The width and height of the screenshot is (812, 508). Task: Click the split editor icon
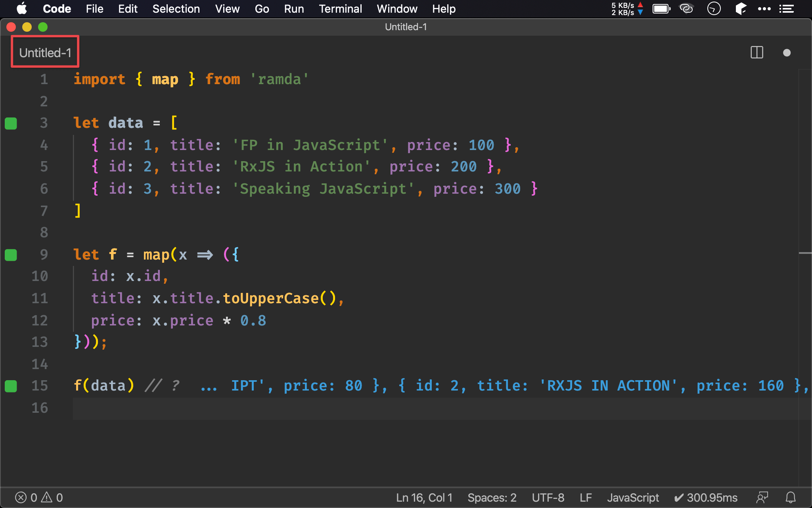(x=757, y=52)
